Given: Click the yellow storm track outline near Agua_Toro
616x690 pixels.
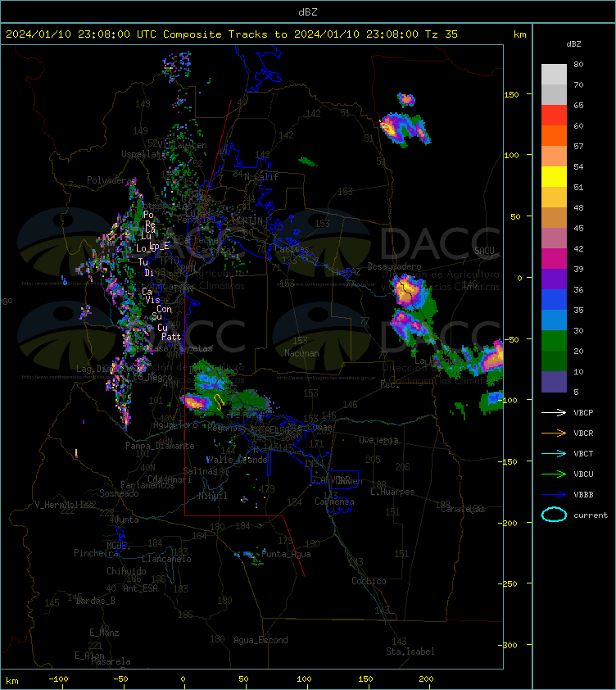Looking at the screenshot, I should [218, 402].
